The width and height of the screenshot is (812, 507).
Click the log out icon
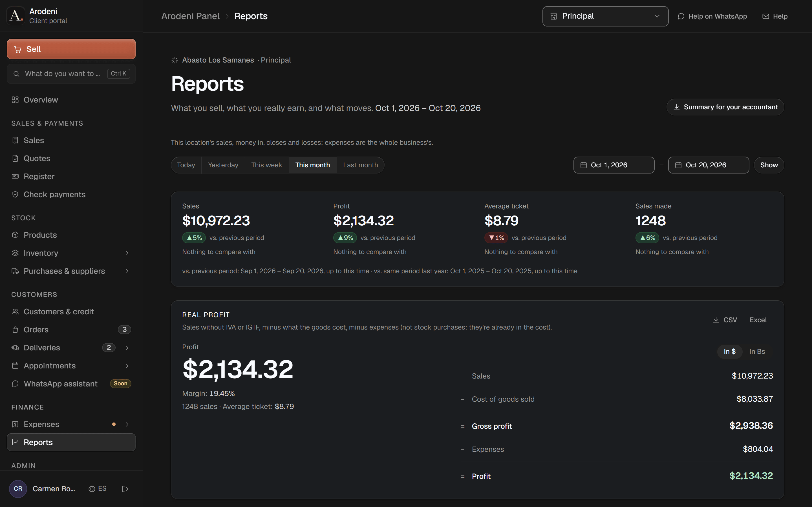click(x=125, y=489)
